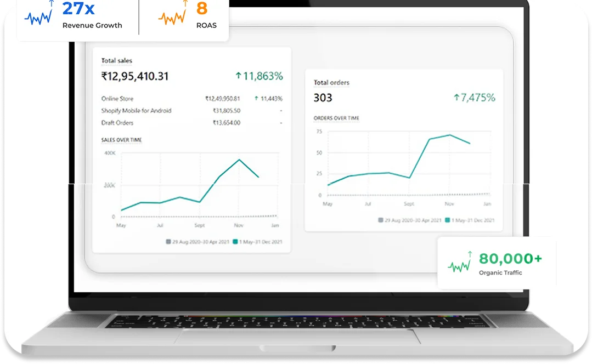Click the gray legend swatch under sales chart
The image size is (592, 364).
[x=168, y=241]
